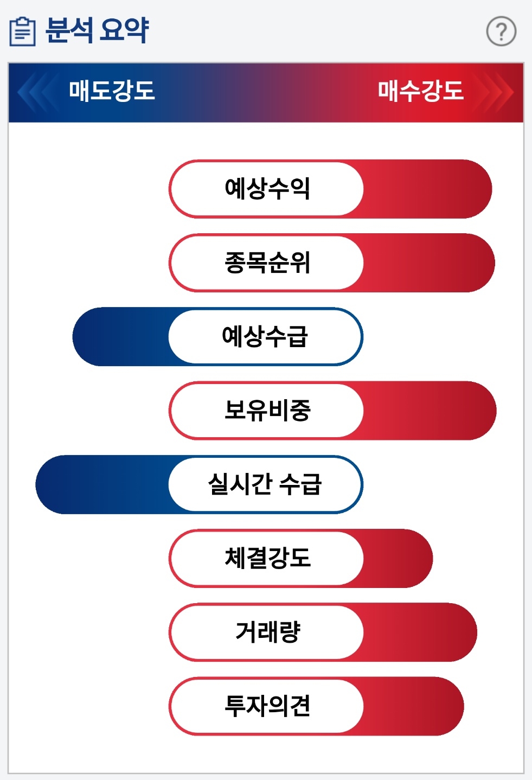This screenshot has width=532, height=780.
Task: Click the 예상수익 label pill
Action: point(266,189)
